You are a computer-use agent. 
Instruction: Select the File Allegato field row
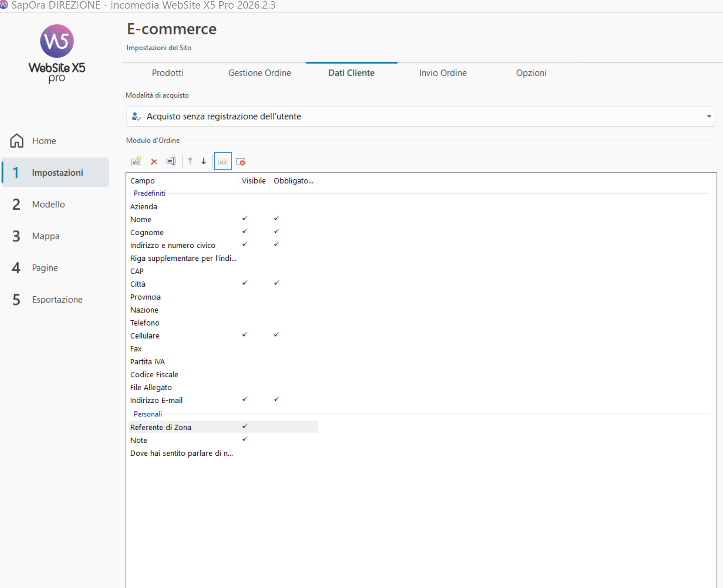[223, 387]
